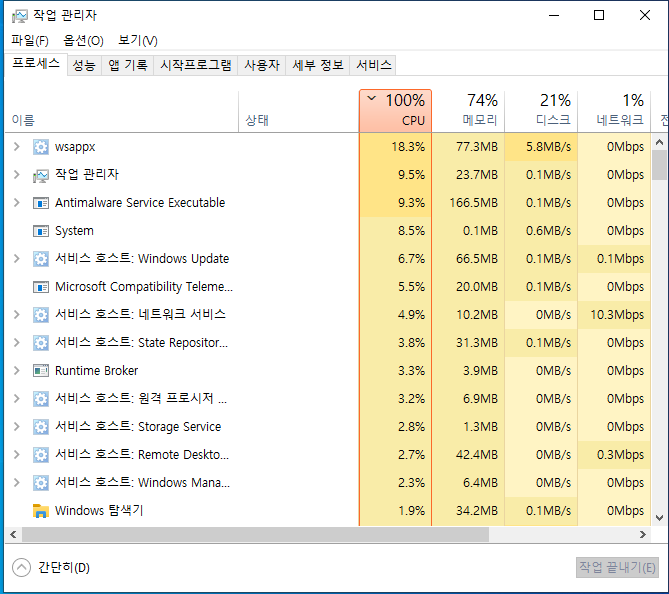
Task: Select the wsappx 18.3% CPU cell
Action: (396, 147)
